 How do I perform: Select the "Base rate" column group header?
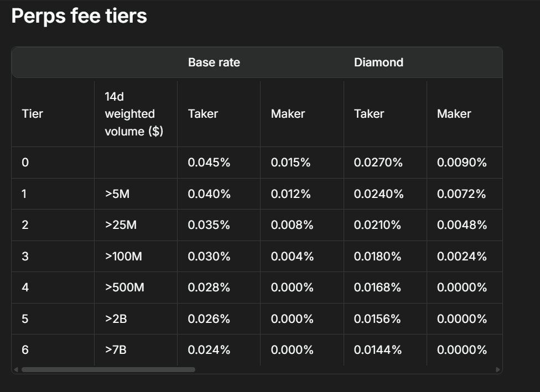tap(214, 62)
